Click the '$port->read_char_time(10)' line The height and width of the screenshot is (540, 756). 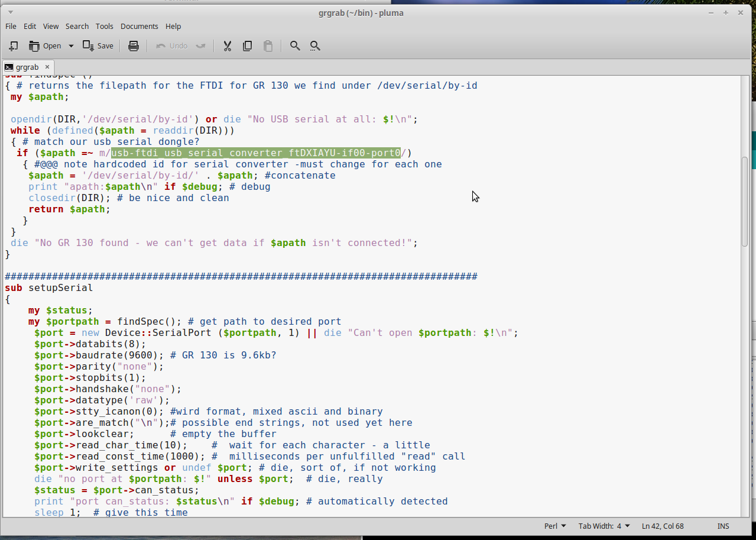[232, 445]
